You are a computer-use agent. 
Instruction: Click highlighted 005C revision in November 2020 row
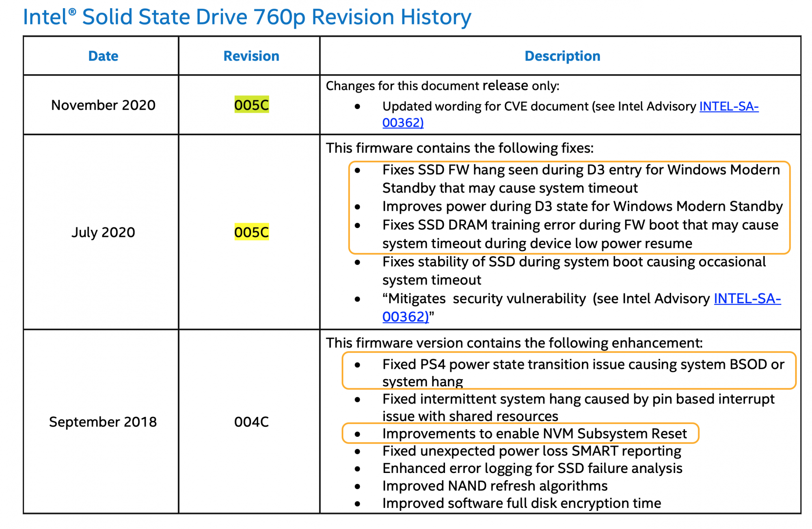click(x=251, y=105)
